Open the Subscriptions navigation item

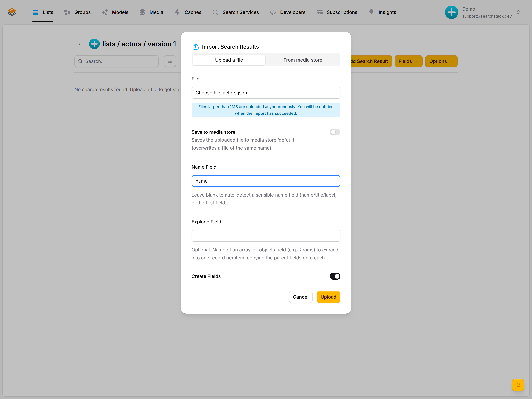click(x=337, y=12)
